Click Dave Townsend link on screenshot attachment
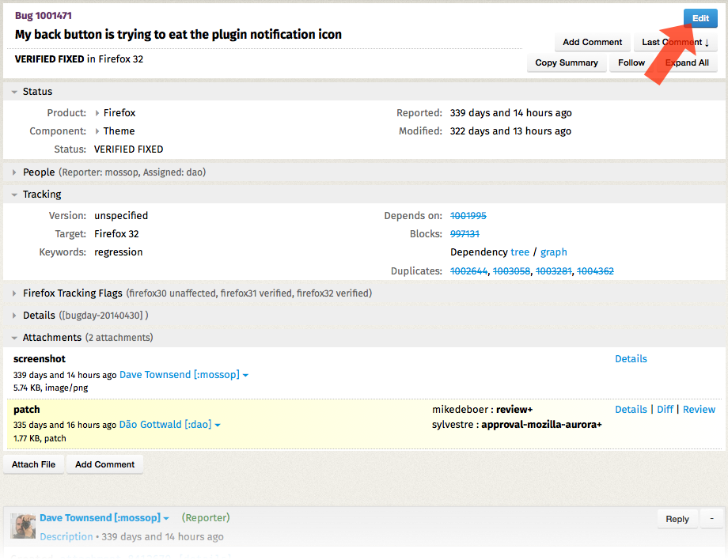Viewport: 728px width, 560px height. [x=180, y=375]
